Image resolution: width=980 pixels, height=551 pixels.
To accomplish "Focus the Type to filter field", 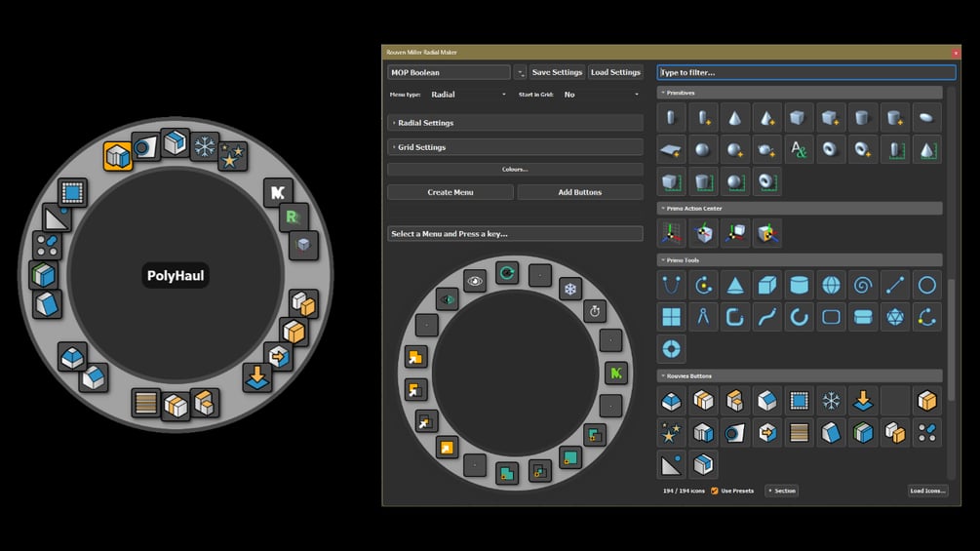I will pyautogui.click(x=806, y=72).
